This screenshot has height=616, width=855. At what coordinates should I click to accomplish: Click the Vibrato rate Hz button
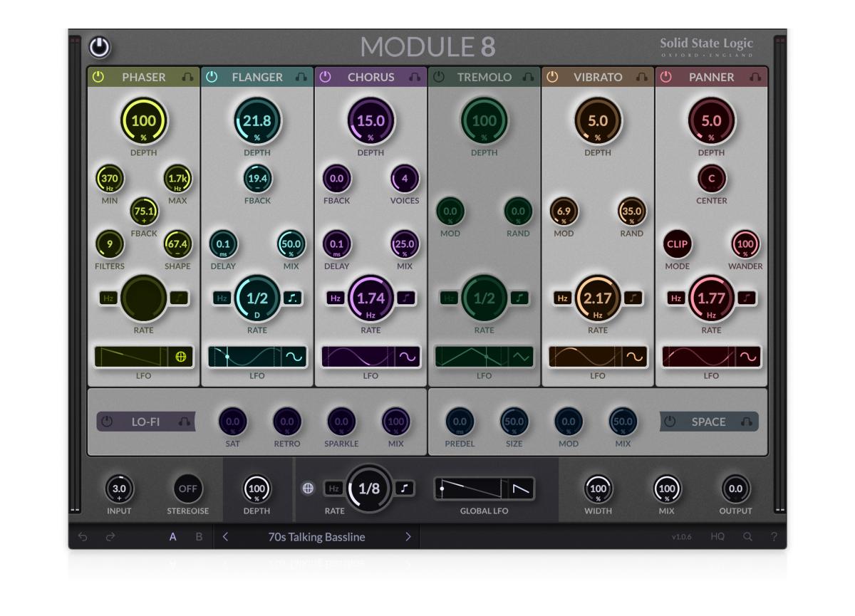(x=563, y=298)
